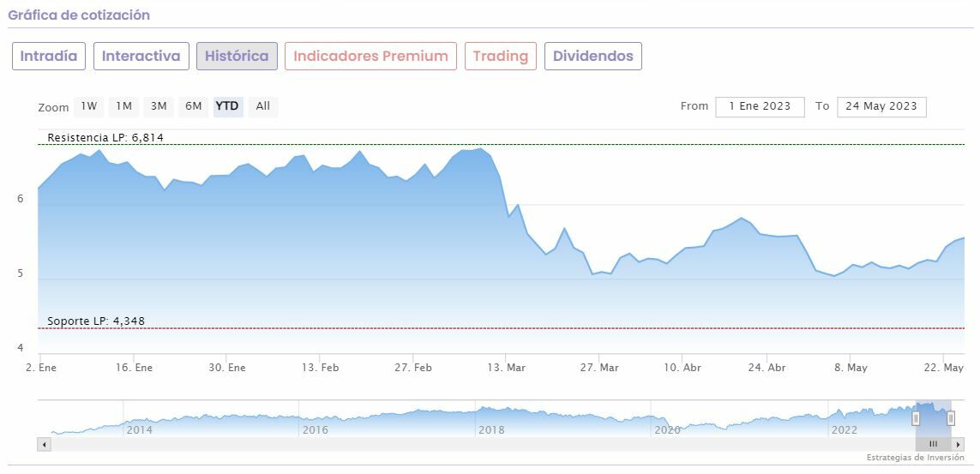
Task: Show All historical data range
Action: coord(263,106)
